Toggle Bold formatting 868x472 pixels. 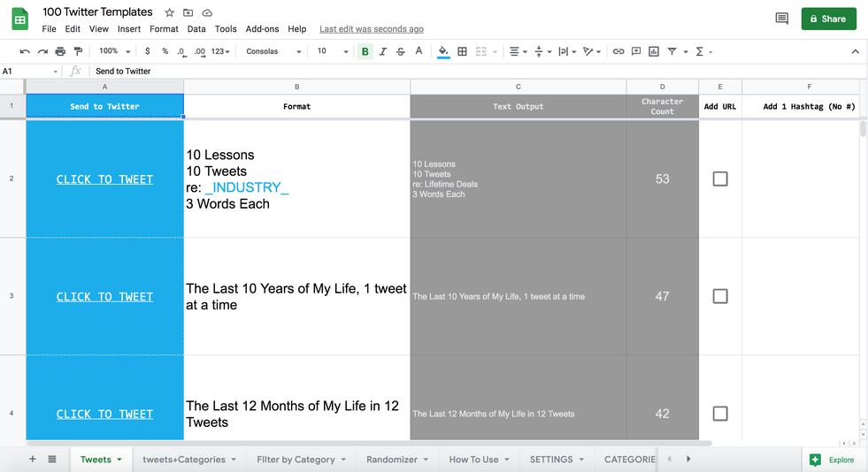[x=365, y=52]
